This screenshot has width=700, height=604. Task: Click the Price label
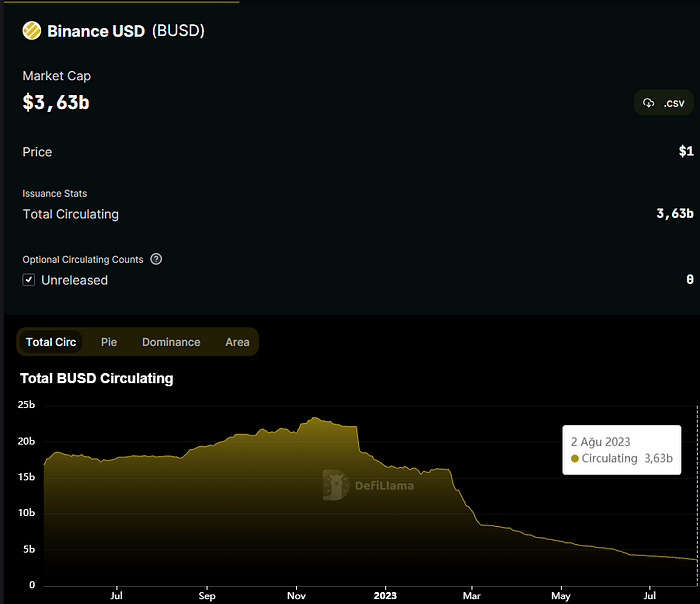pos(37,152)
